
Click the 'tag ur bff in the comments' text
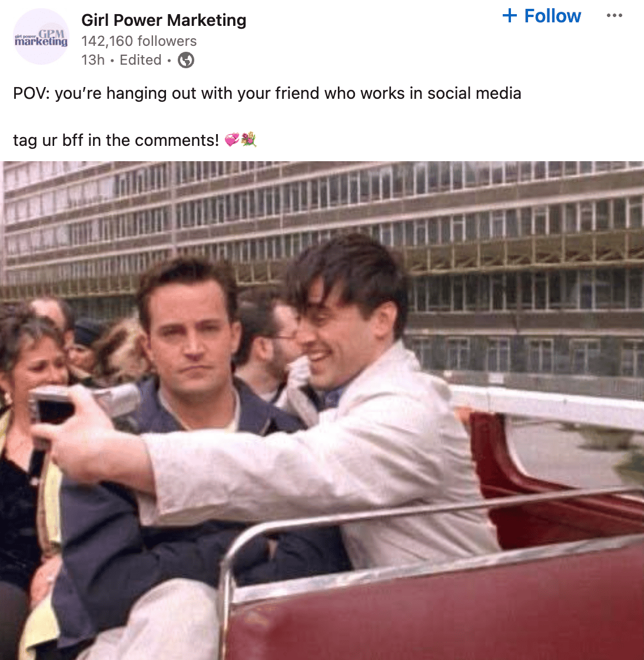[116, 140]
